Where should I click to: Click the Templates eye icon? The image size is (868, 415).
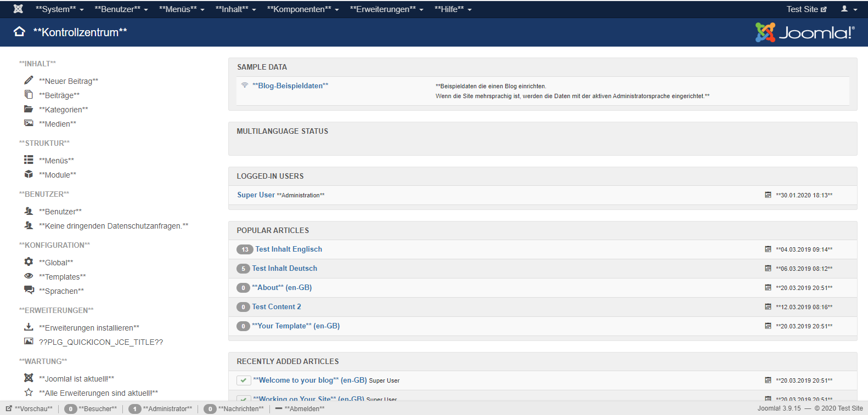(29, 276)
